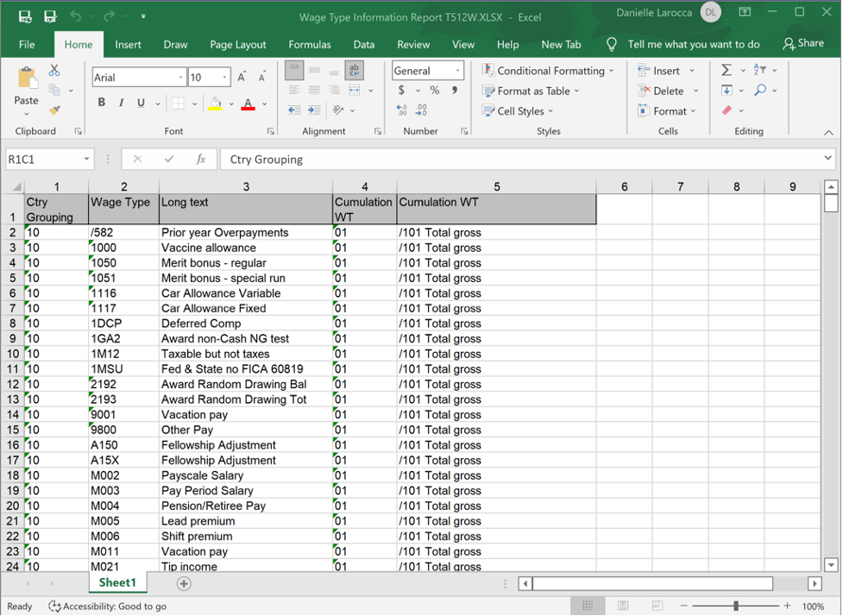Open Find & Select magnifier
The image size is (843, 616).
(x=760, y=91)
